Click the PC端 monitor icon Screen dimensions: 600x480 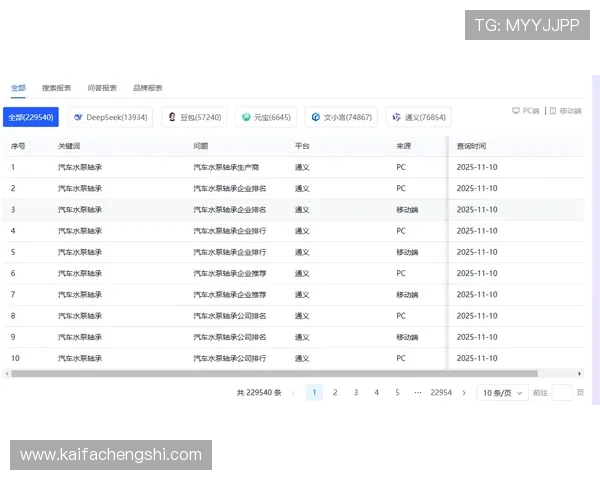pyautogui.click(x=515, y=111)
